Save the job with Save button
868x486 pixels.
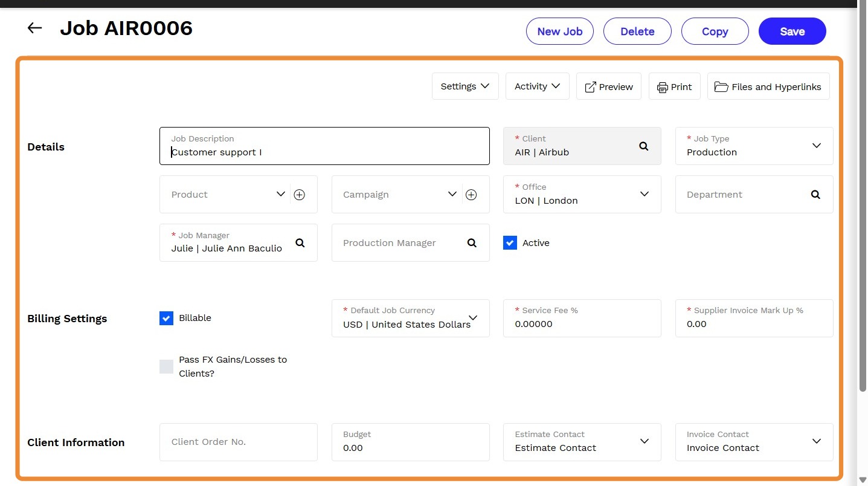[x=792, y=31]
